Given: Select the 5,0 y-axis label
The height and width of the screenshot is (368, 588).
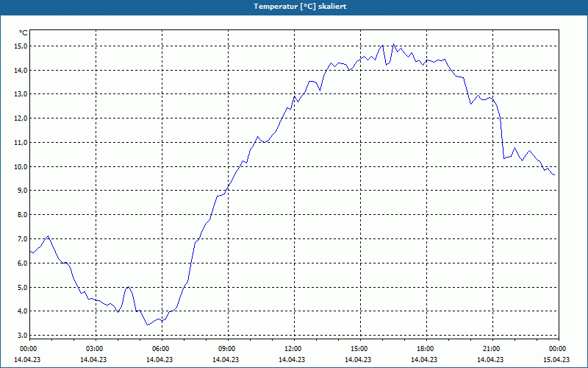Looking at the screenshot, I should click(23, 287).
